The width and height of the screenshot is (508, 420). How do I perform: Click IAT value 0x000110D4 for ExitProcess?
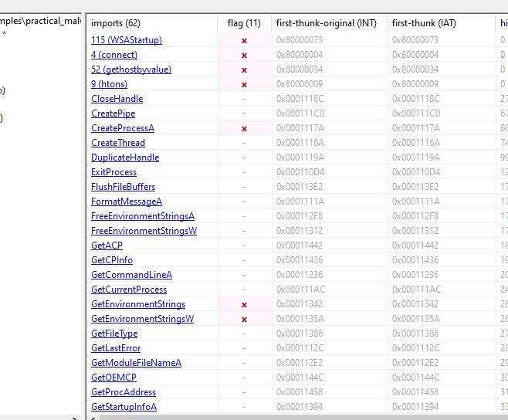click(x=415, y=171)
